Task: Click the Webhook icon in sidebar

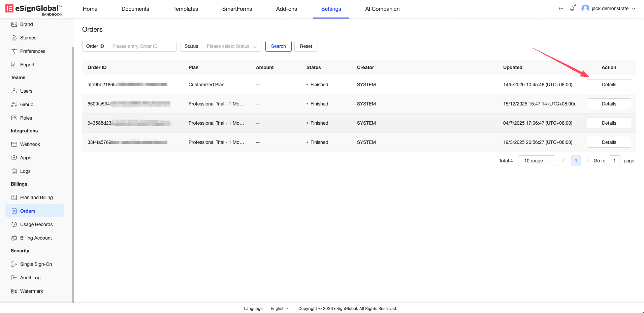Action: (14, 144)
